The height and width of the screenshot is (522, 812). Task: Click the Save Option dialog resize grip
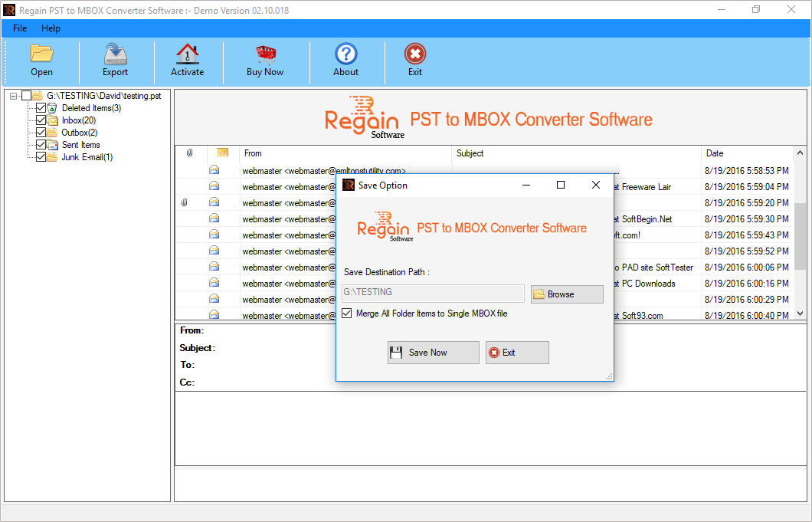pos(609,377)
